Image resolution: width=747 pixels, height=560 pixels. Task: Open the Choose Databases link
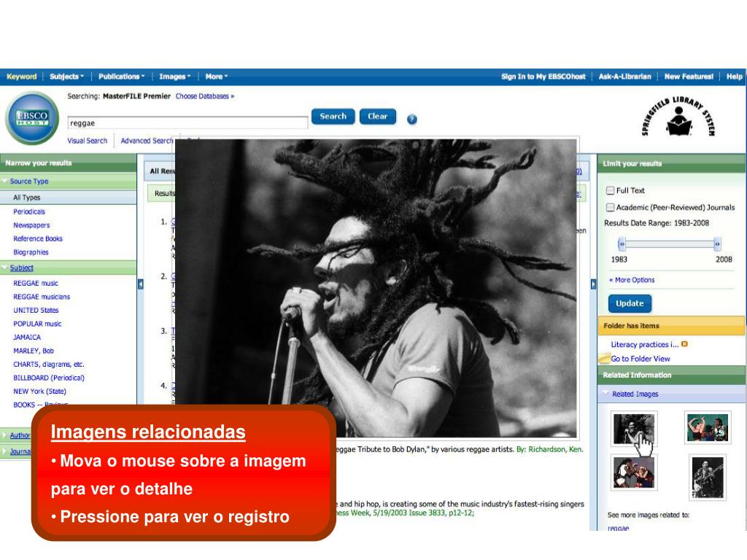[205, 96]
